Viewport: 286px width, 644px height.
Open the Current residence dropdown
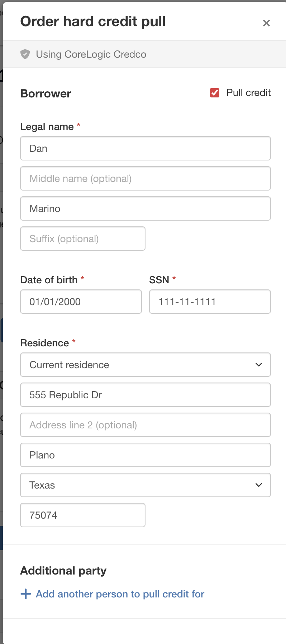click(x=140, y=365)
